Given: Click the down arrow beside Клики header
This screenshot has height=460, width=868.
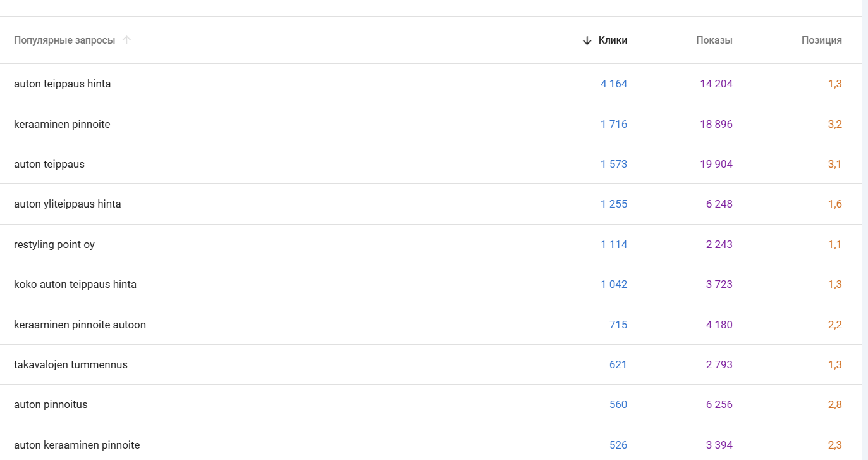Looking at the screenshot, I should [x=587, y=40].
